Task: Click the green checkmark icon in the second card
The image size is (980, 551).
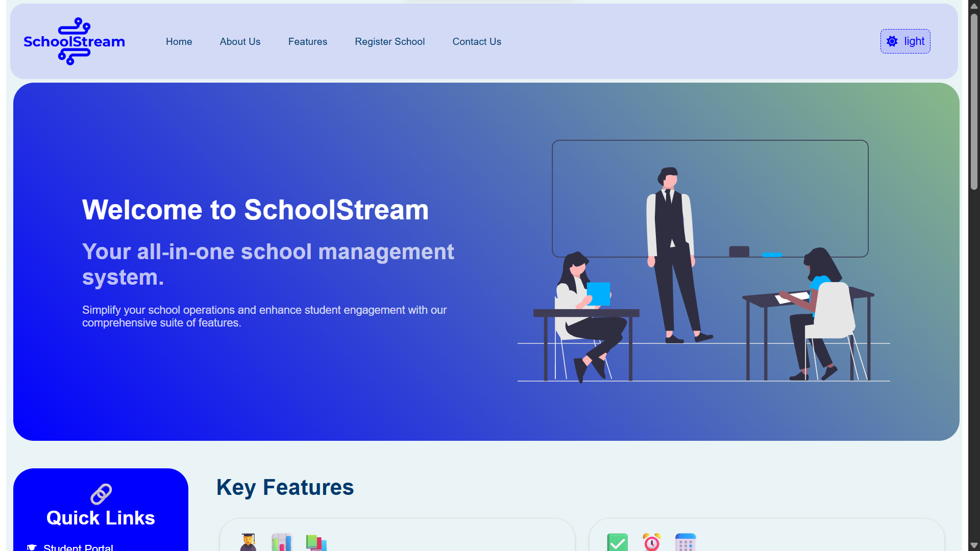Action: click(617, 542)
